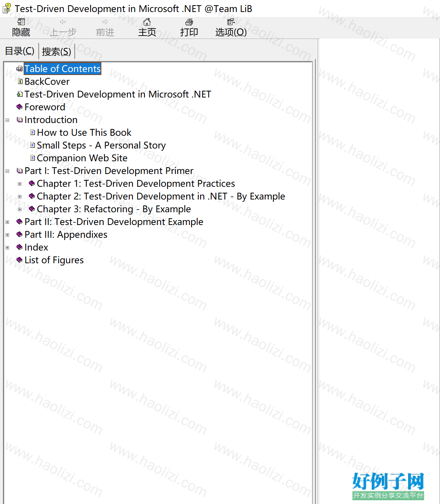Click the How to Use This Book page icon
This screenshot has height=504, width=440.
pyautogui.click(x=33, y=132)
